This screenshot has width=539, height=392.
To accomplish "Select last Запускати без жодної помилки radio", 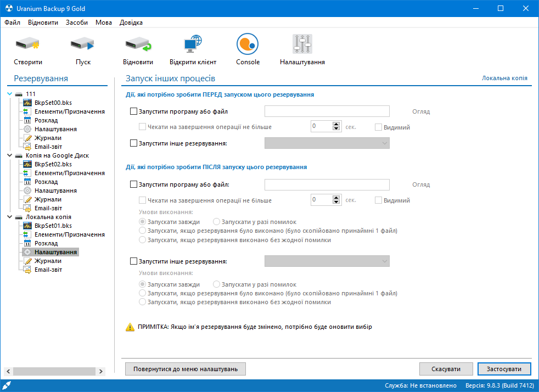I will click(142, 302).
